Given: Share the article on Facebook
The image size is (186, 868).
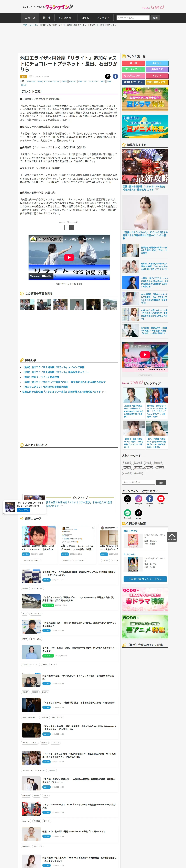Looking at the screenshot, I should tap(115, 77).
